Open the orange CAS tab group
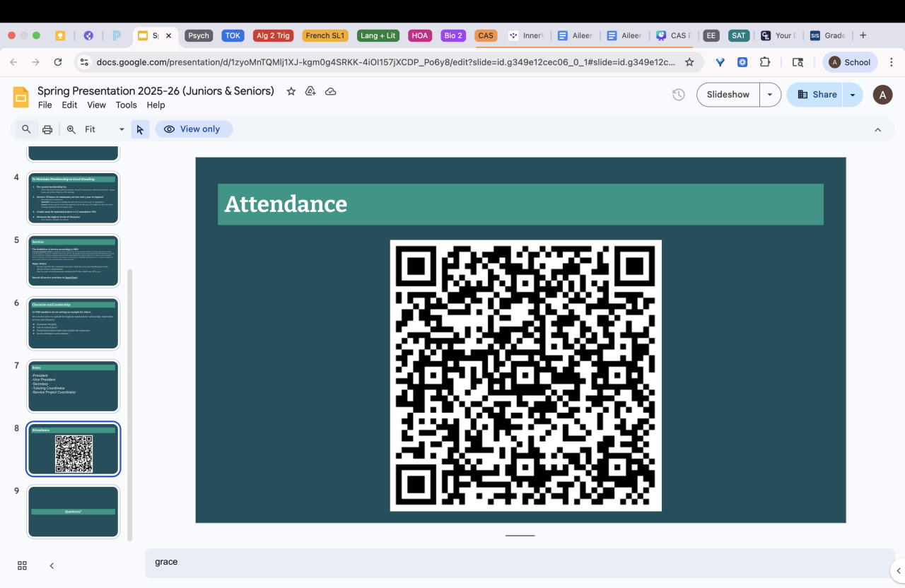Screen dimensions: 905x588 [x=486, y=35]
